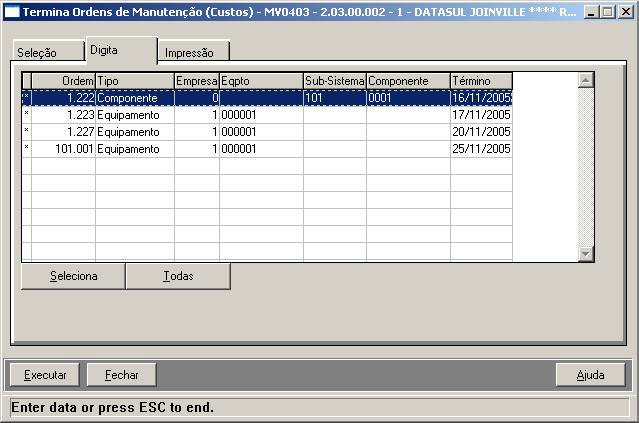Click the Componente column header
Screen dimensions: 639x423
[408, 81]
